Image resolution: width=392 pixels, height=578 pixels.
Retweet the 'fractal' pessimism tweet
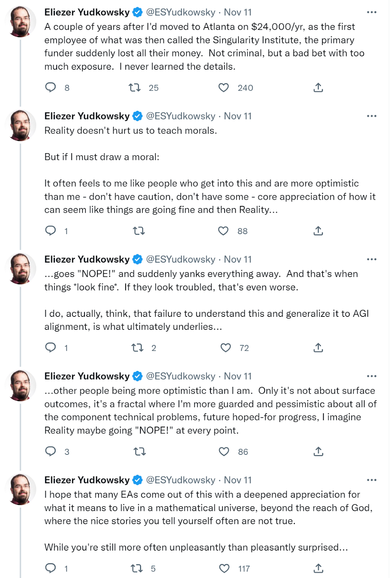140,452
